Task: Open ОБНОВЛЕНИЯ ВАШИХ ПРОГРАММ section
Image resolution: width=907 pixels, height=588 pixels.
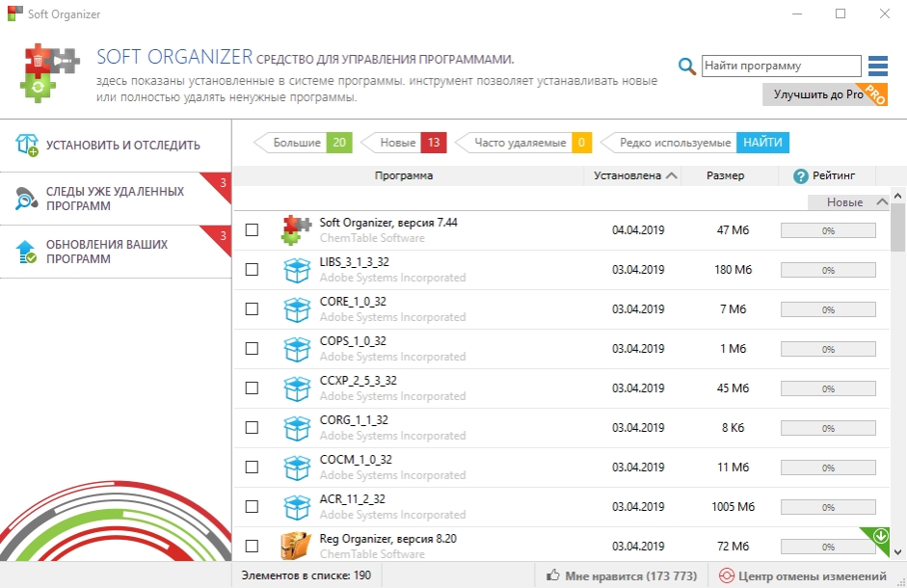Action: (x=116, y=252)
